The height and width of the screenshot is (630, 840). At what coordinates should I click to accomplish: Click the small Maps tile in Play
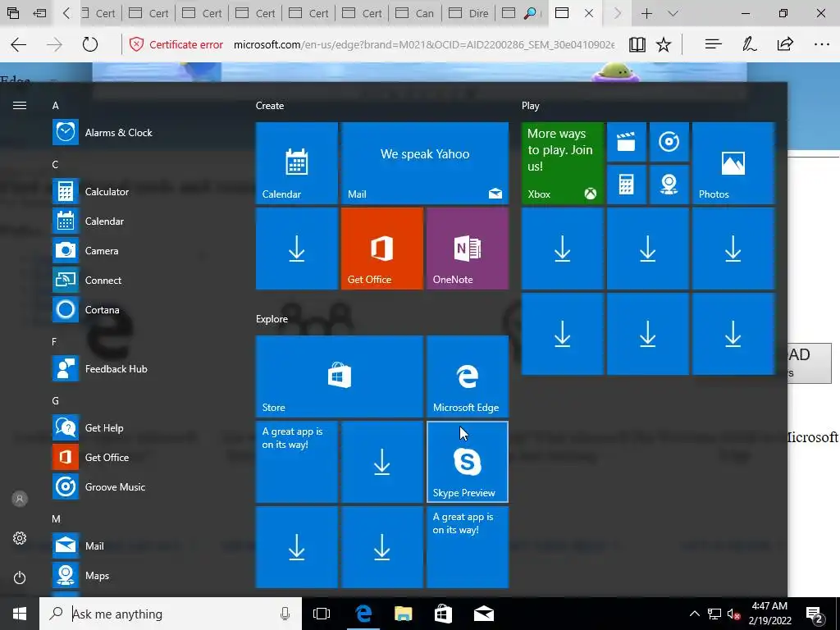pyautogui.click(x=669, y=185)
